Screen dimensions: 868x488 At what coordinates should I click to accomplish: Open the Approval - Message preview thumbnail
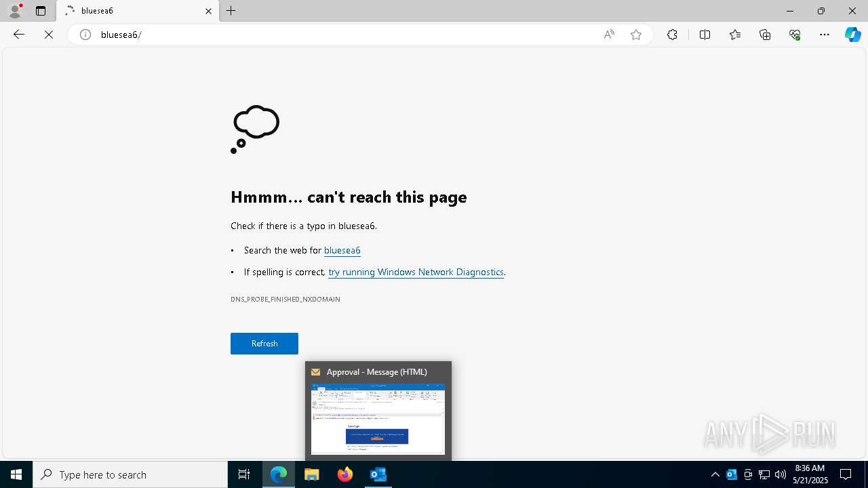[x=378, y=419]
